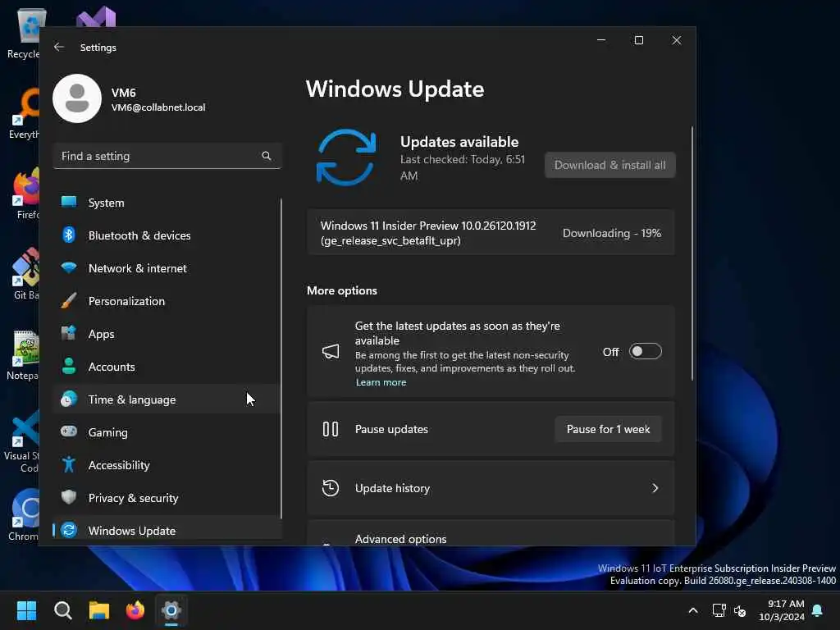Open the System settings category
Image resolution: width=840 pixels, height=630 pixels.
(167, 203)
